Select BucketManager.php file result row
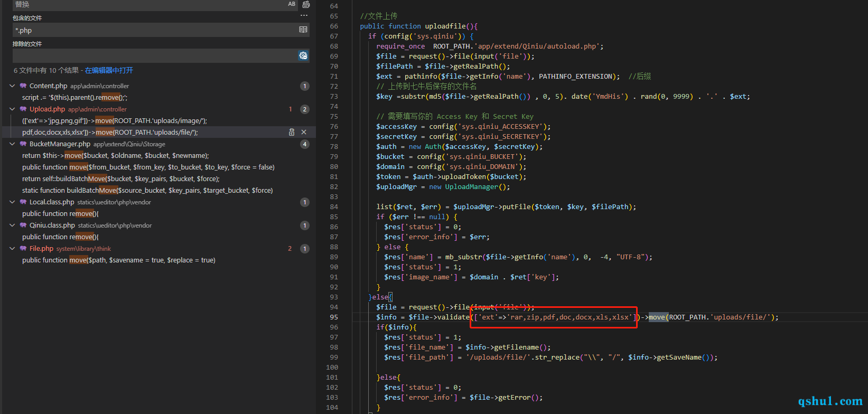Viewport: 868px width, 414px height. click(158, 144)
